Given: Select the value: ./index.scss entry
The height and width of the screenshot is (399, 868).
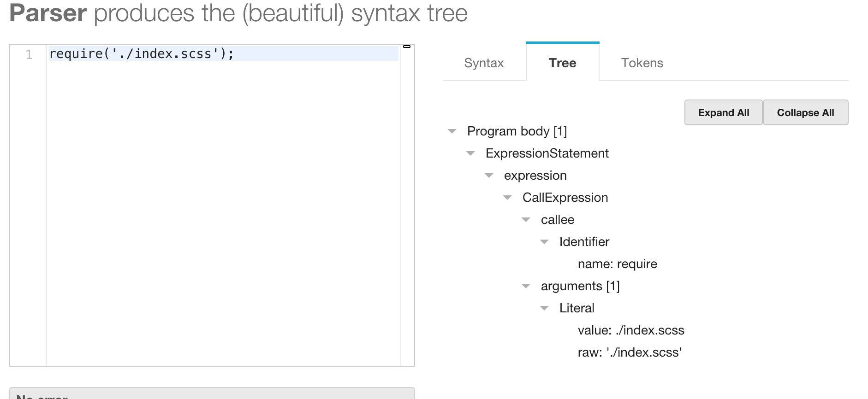Looking at the screenshot, I should point(630,330).
